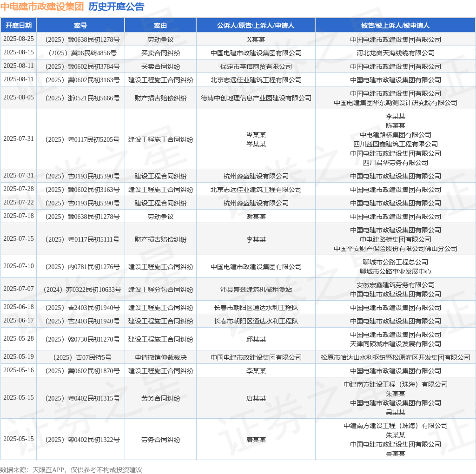Viewport: 476px width, 474px height.
Task: Select case number 赣0730民初1270号
Action: (83, 339)
